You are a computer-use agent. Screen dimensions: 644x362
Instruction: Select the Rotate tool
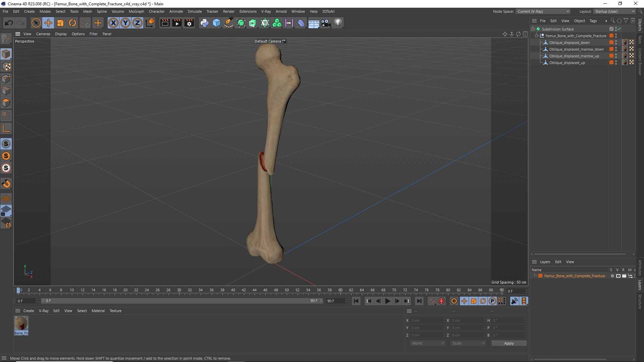coord(72,23)
